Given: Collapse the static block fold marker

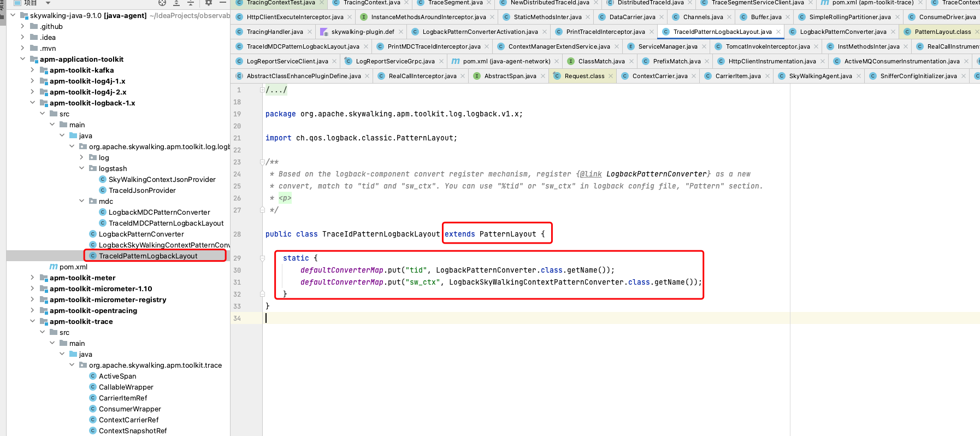Looking at the screenshot, I should click(x=262, y=258).
